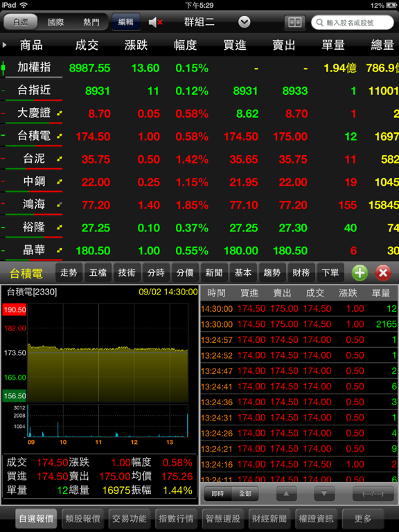The height and width of the screenshot is (532, 399).
Task: Tap the warrant icon beside 中鋼
Action: [60, 181]
